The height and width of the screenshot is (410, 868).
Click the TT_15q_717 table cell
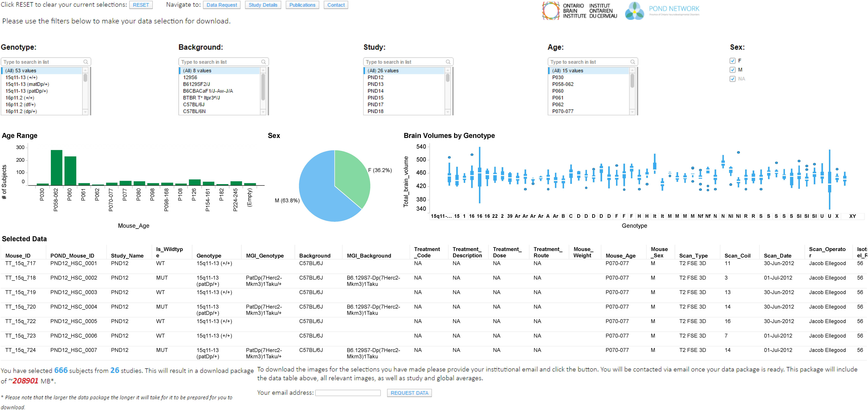(x=21, y=263)
